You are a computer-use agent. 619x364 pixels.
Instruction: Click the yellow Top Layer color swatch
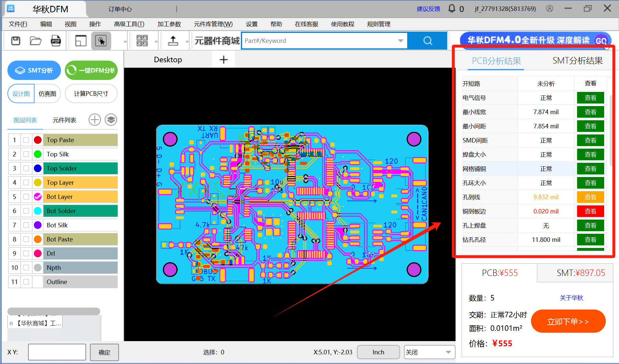pos(38,182)
